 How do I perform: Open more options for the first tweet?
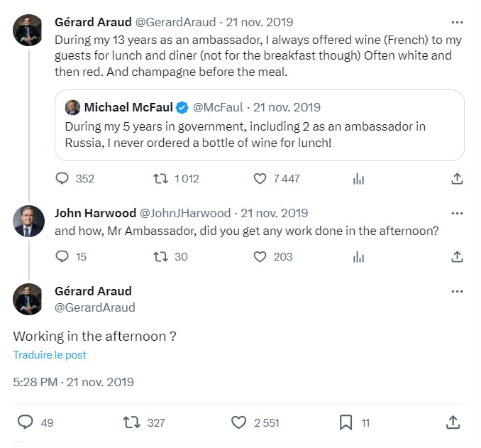coord(457,22)
